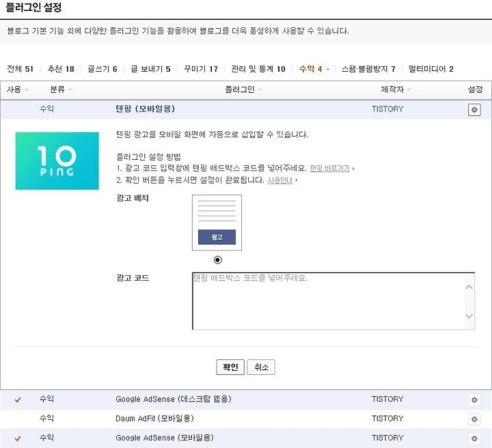Switch to the 관리 및 통계 10 tab

[258, 69]
